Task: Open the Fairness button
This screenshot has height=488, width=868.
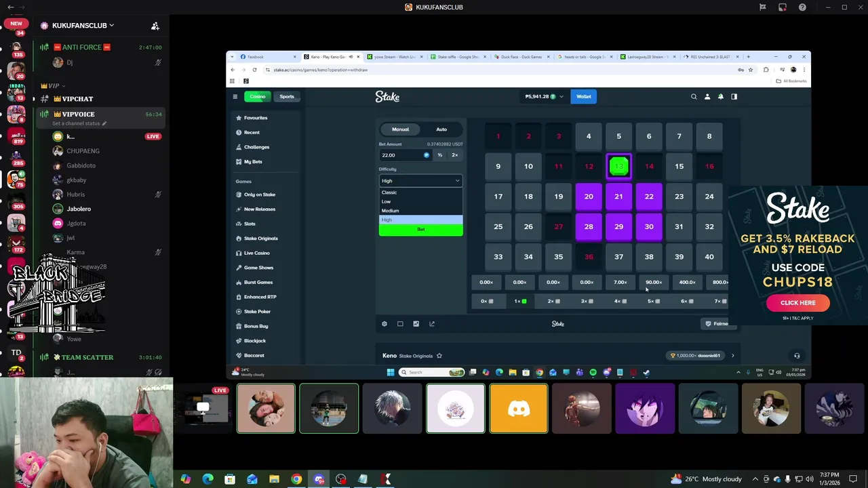Action: click(x=717, y=324)
